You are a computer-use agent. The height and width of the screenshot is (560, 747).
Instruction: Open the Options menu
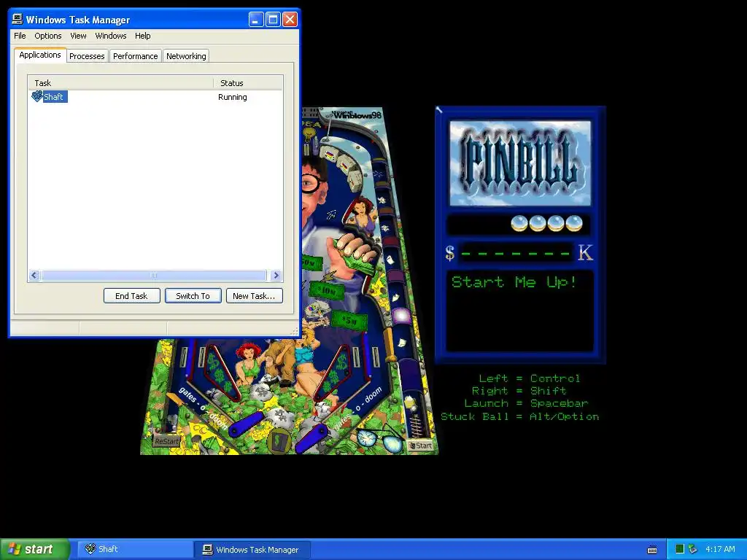tap(47, 36)
